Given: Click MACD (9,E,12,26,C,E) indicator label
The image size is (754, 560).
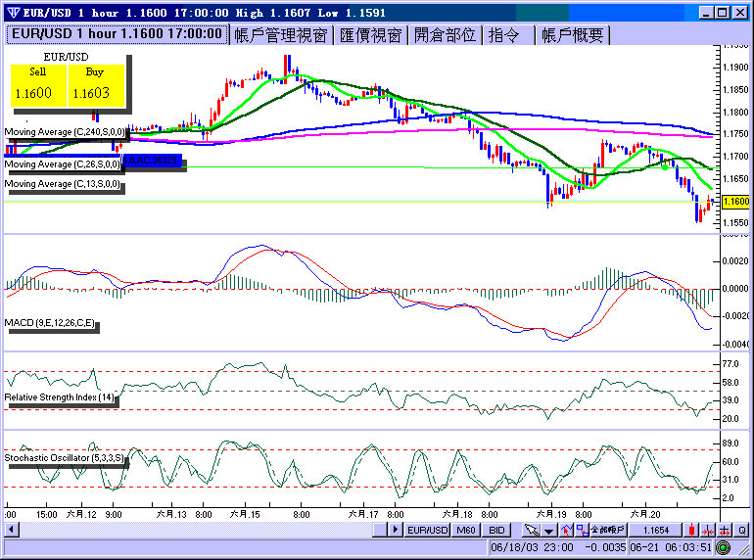Looking at the screenshot, I should coord(50,322).
